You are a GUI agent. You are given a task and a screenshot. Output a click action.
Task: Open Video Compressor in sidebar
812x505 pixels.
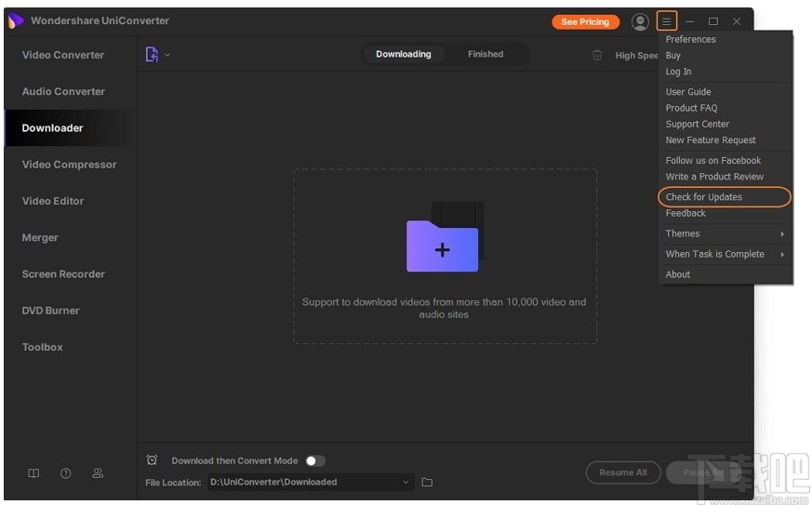pyautogui.click(x=70, y=165)
